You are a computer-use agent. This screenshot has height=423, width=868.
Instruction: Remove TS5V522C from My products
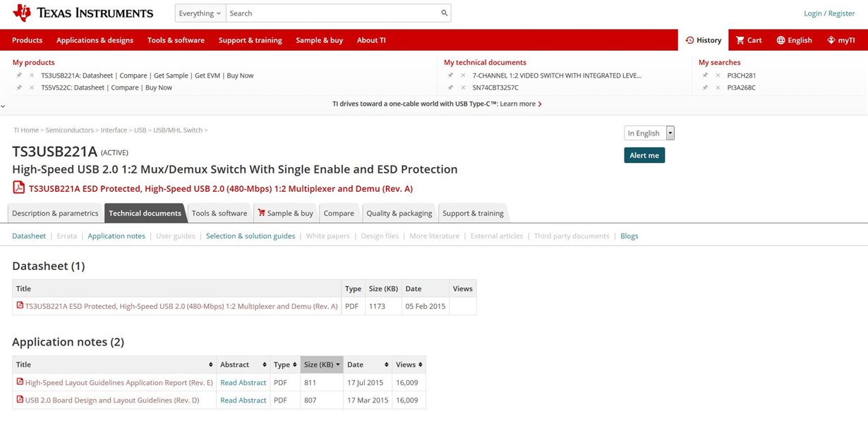[31, 87]
